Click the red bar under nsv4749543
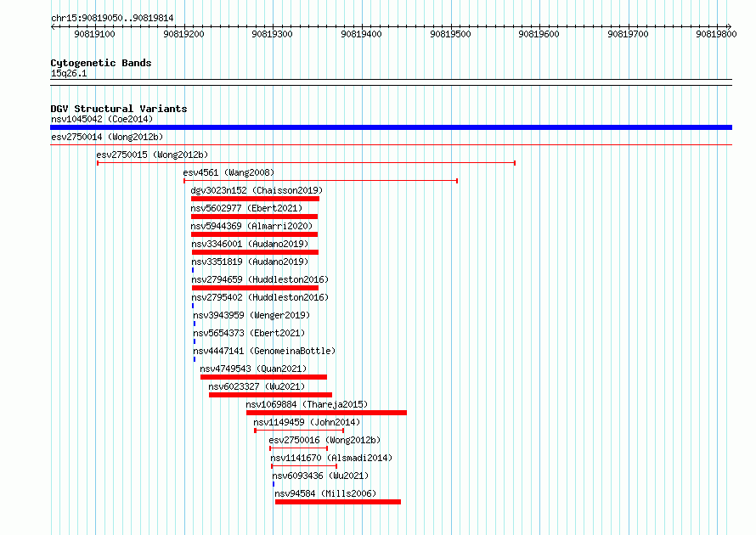Image resolution: width=756 pixels, height=535 pixels. pyautogui.click(x=263, y=377)
